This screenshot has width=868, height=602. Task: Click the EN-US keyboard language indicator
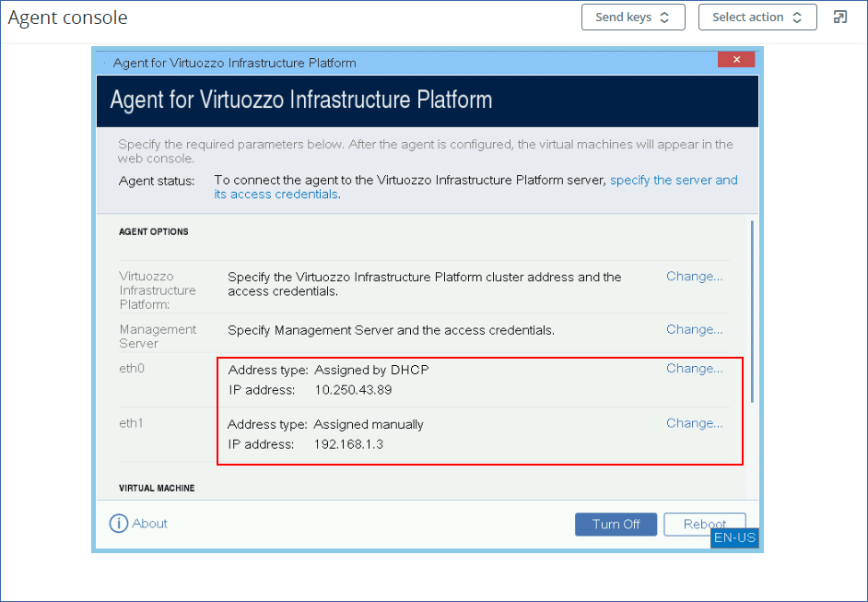[x=734, y=537]
